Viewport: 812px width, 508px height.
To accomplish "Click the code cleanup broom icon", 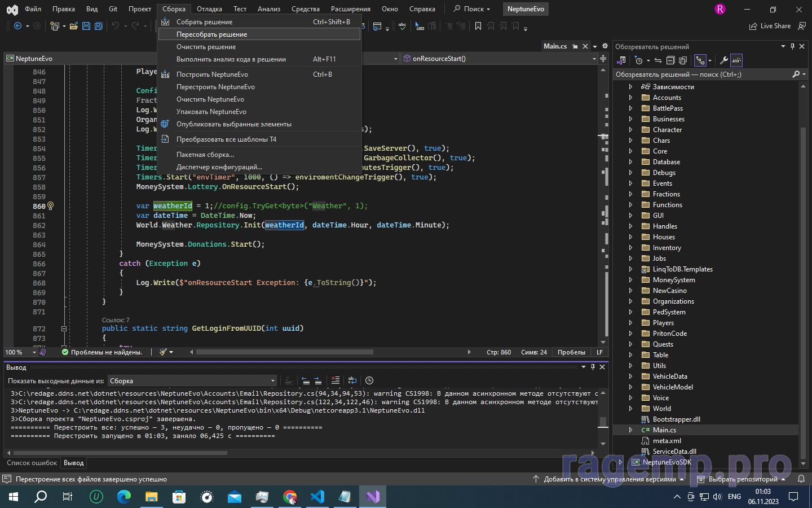I will click(x=163, y=352).
